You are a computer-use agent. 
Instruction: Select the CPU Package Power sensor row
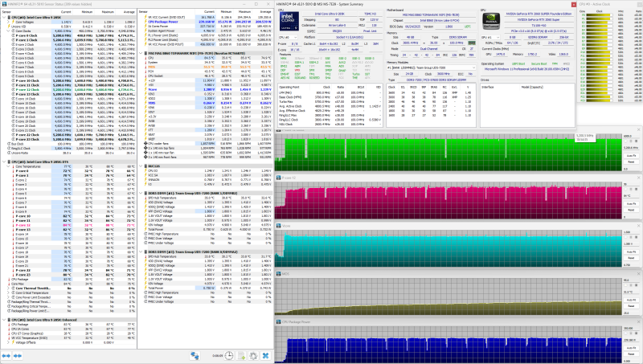click(x=205, y=22)
